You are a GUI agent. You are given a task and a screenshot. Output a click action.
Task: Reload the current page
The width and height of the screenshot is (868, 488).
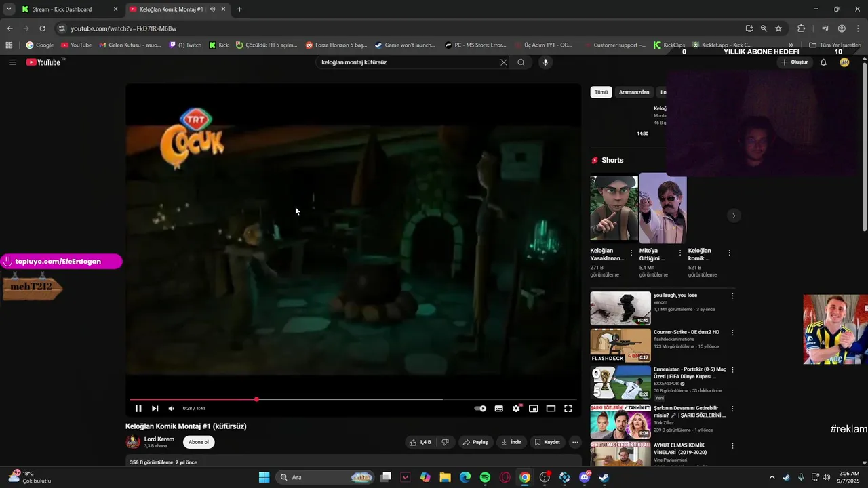tap(42, 28)
